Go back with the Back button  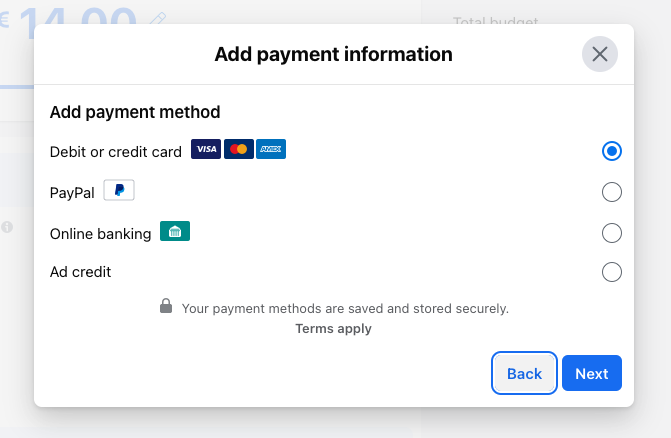524,373
